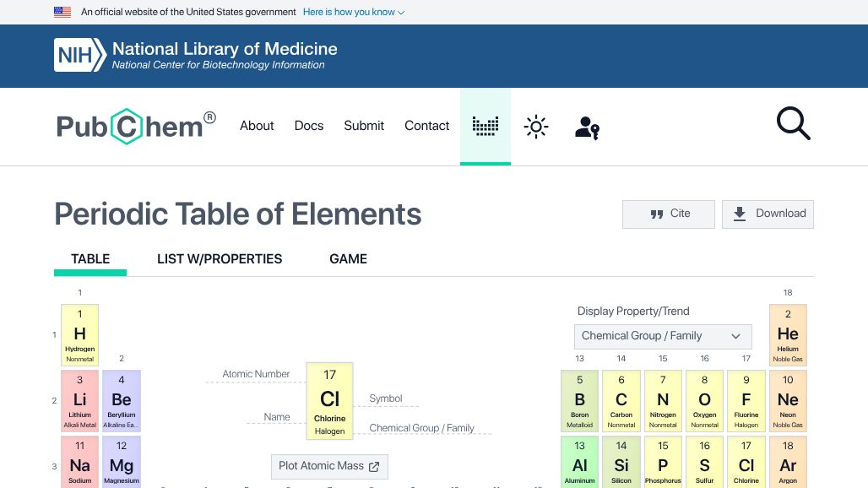Open the PubChem home logo
This screenshot has height=488, width=868.
pos(136,126)
